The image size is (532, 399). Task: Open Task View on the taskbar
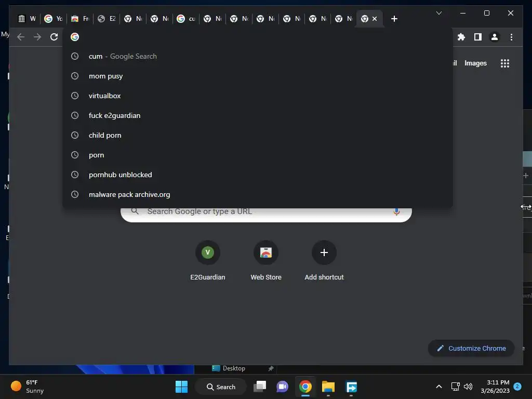click(260, 387)
